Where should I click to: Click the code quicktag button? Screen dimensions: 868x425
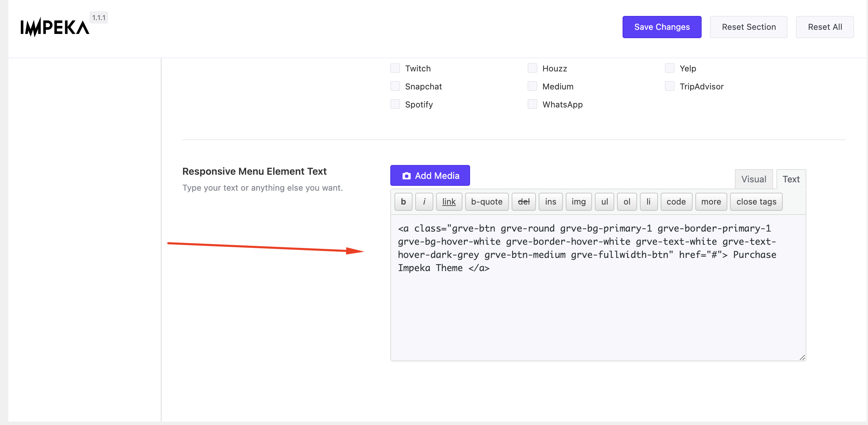click(676, 202)
